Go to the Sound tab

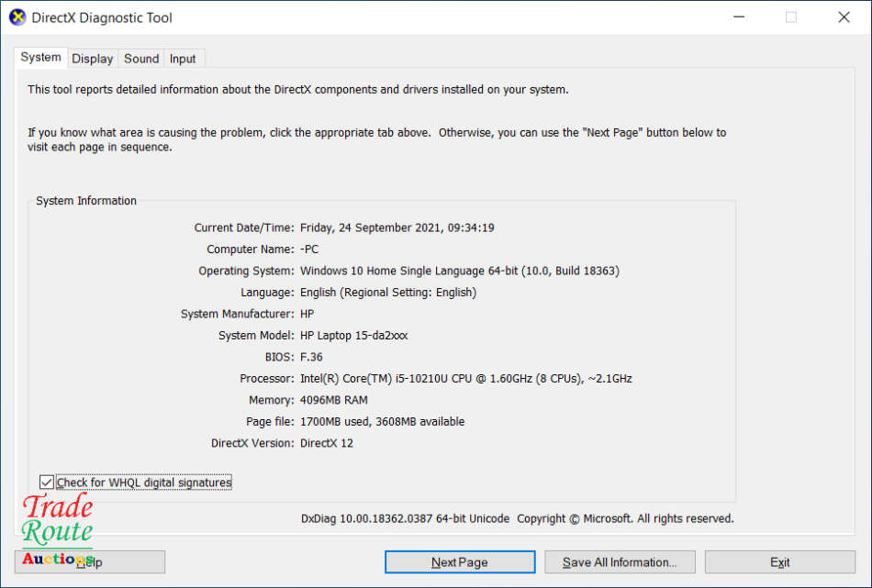point(141,59)
